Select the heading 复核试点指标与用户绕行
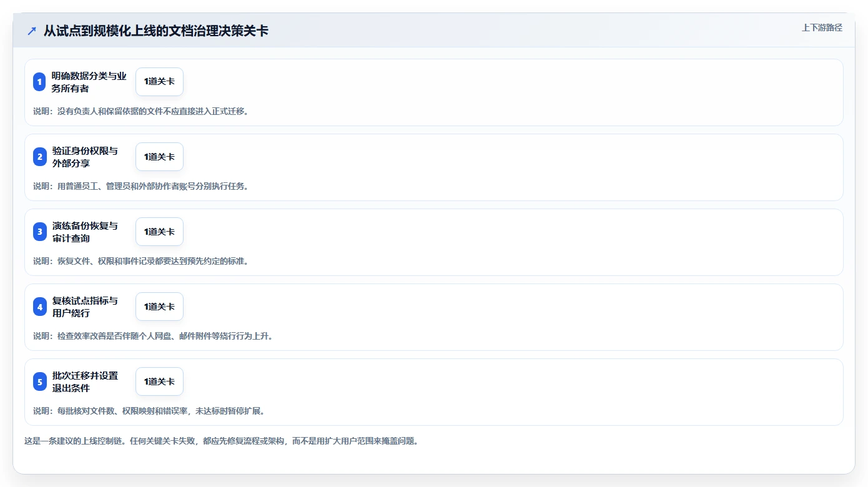 pos(85,307)
